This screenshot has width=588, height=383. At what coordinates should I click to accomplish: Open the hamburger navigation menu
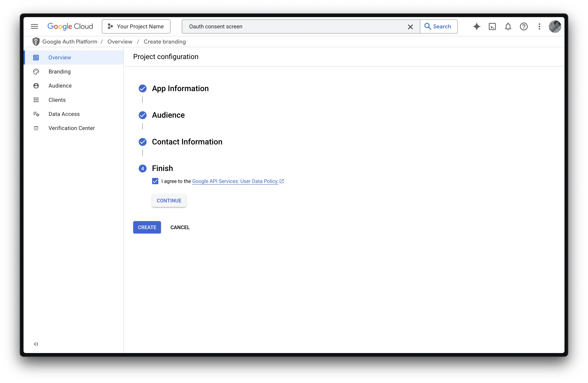pyautogui.click(x=34, y=26)
